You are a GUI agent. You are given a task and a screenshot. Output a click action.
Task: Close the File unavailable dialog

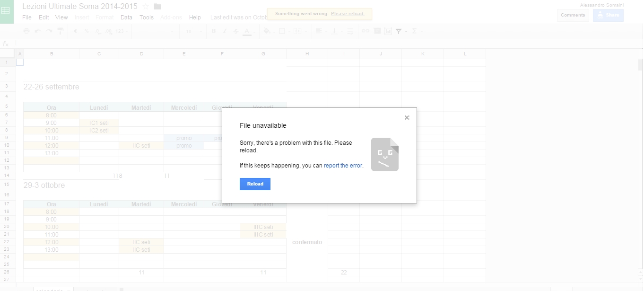pyautogui.click(x=407, y=118)
